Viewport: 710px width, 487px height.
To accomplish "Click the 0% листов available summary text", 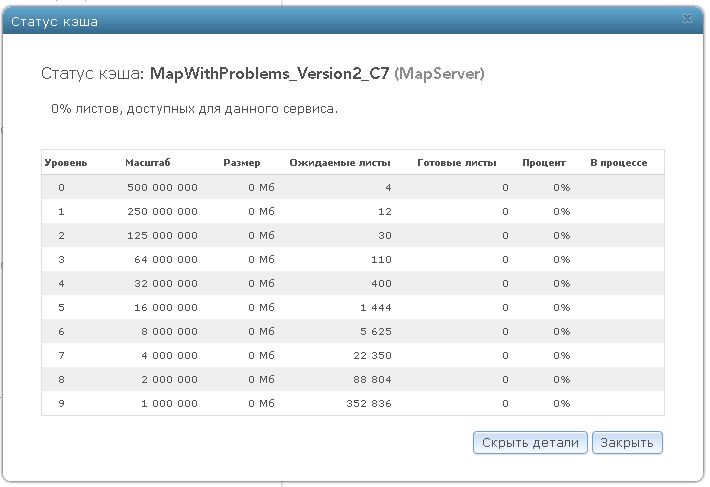I will click(x=194, y=109).
